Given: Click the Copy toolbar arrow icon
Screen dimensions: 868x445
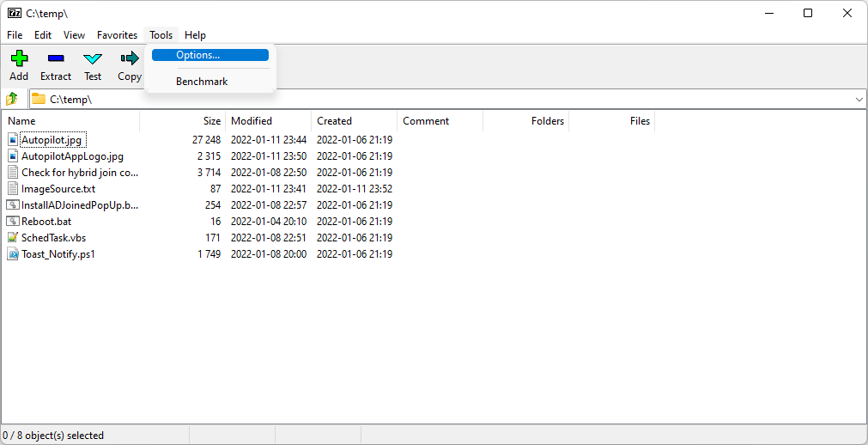Looking at the screenshot, I should coord(130,58).
